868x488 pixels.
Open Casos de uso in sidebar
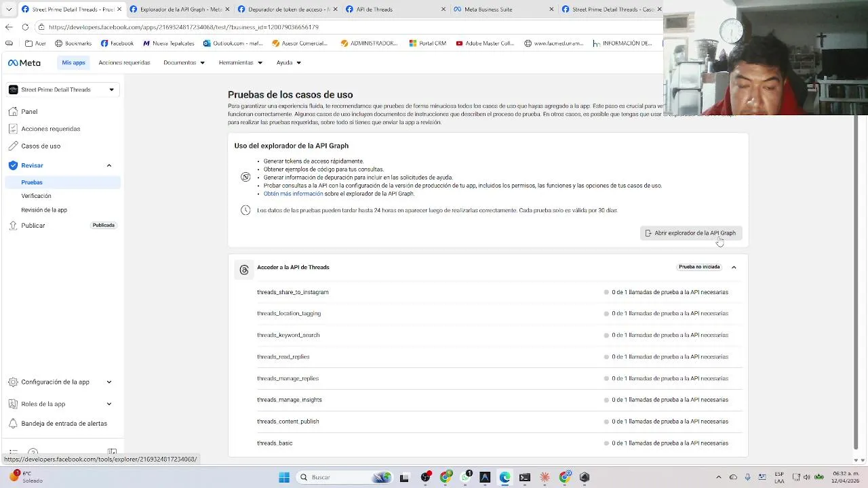click(41, 146)
